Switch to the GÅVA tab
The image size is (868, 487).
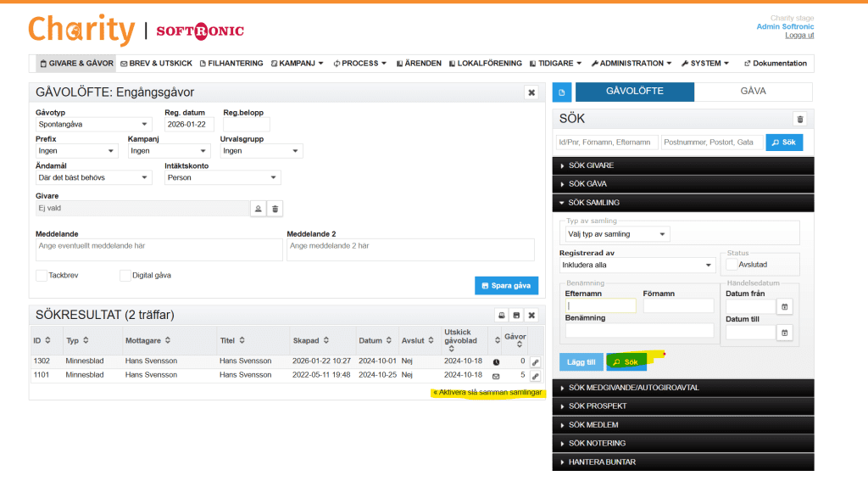[x=753, y=91]
